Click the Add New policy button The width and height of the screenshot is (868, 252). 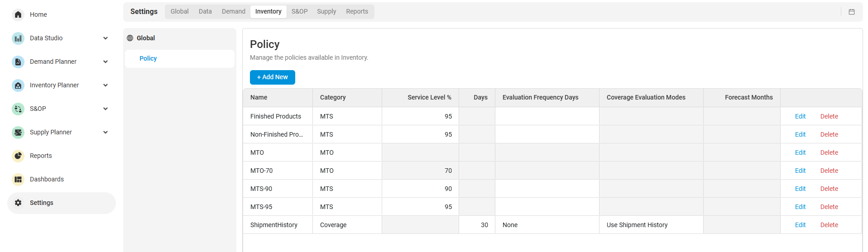pos(272,77)
